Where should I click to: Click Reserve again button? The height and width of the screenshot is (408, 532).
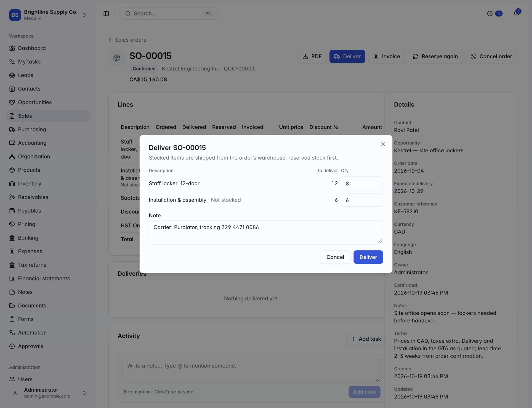click(435, 57)
